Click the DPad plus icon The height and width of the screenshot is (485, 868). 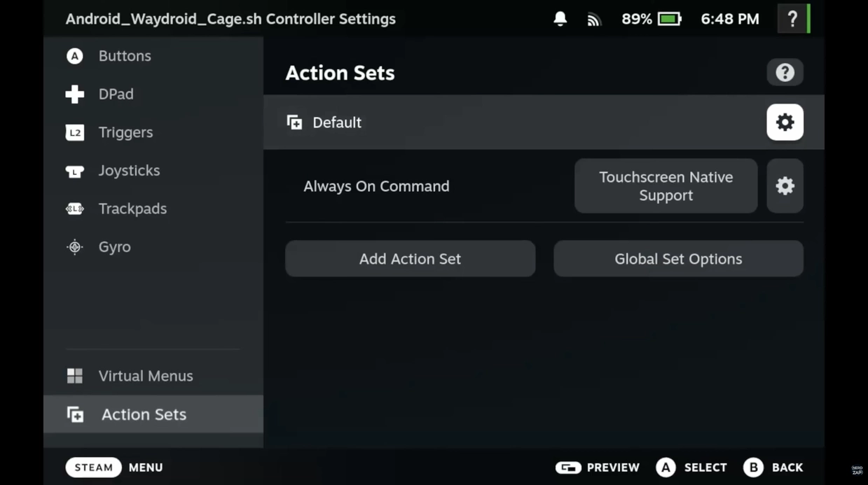pos(74,94)
